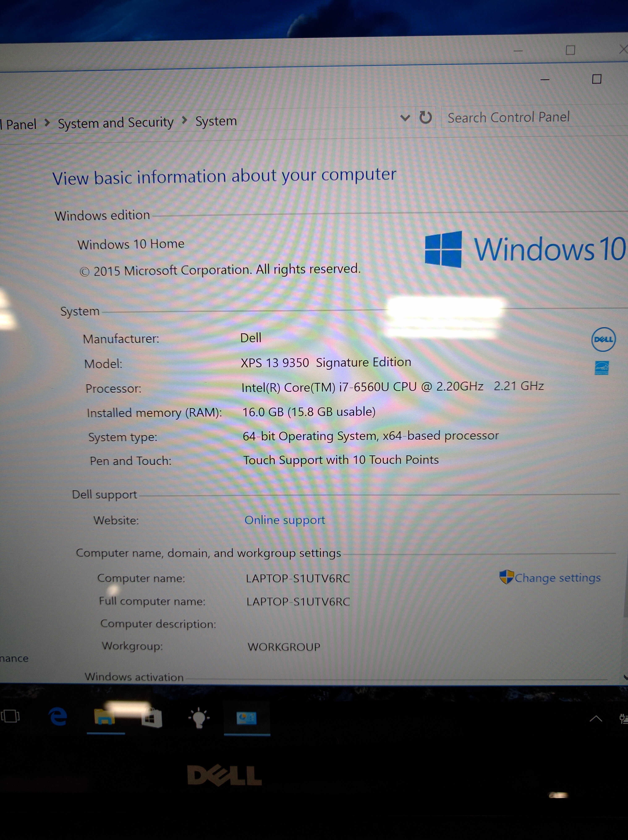Launch the Windows Store taskbar icon
Screen dimensions: 628x840
pyautogui.click(x=152, y=718)
